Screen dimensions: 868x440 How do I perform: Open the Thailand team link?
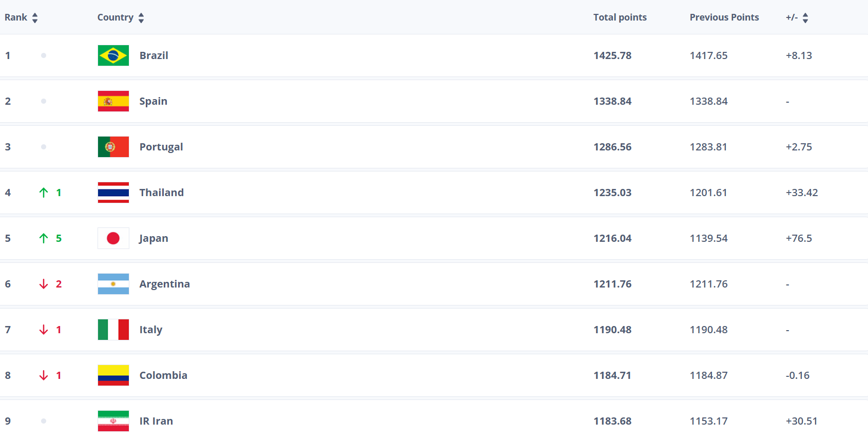click(161, 193)
